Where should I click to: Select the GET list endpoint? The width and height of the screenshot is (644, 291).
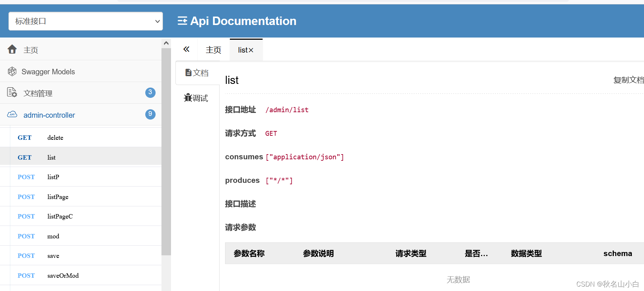point(81,157)
